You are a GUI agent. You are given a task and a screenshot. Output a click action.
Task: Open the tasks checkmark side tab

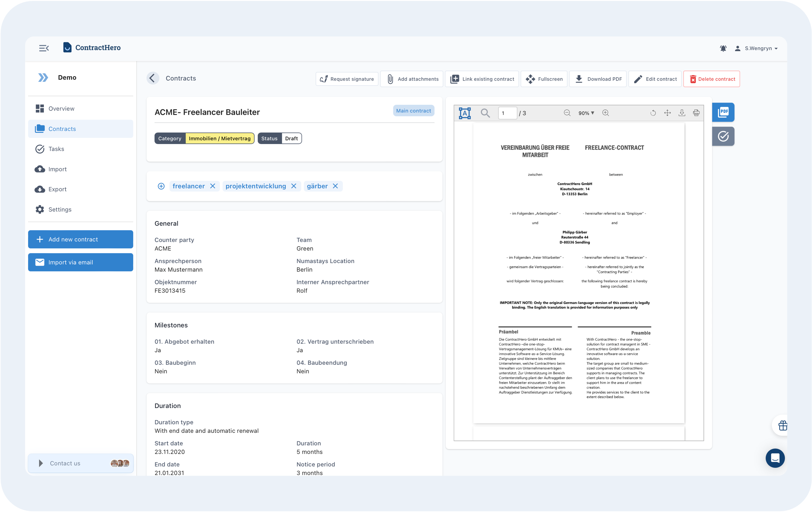(x=723, y=136)
